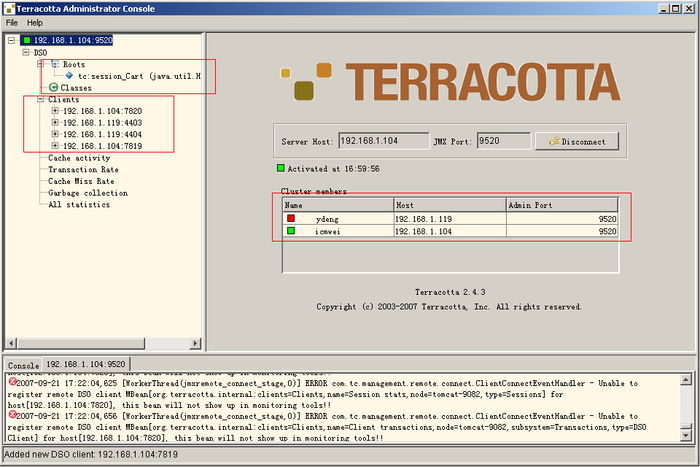The height and width of the screenshot is (467, 700).
Task: Click the Name column header
Action: [338, 205]
